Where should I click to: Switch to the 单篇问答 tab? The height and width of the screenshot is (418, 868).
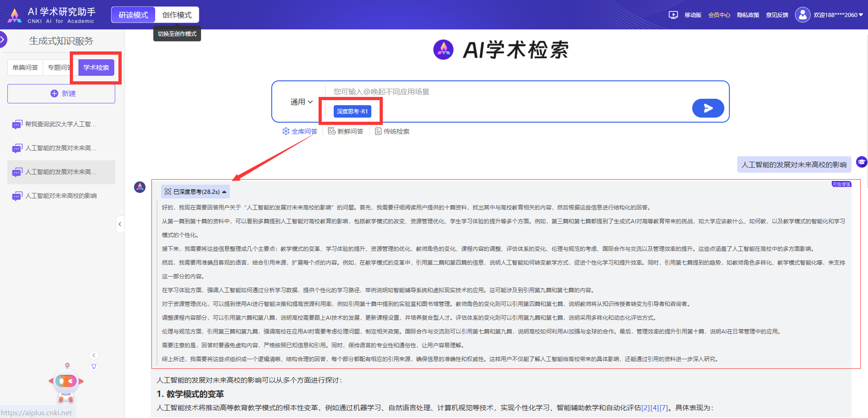tap(25, 68)
